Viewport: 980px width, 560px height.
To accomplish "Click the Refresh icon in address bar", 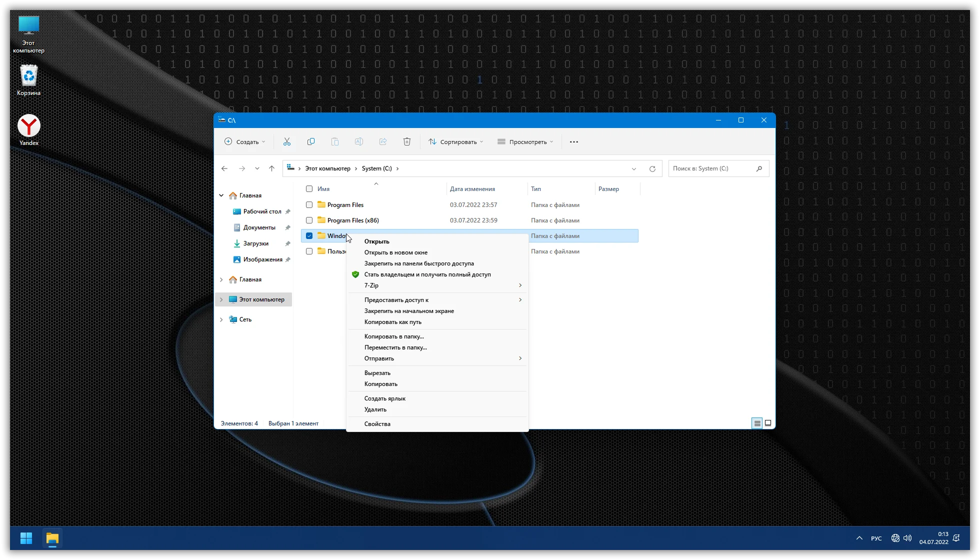I will pyautogui.click(x=652, y=169).
